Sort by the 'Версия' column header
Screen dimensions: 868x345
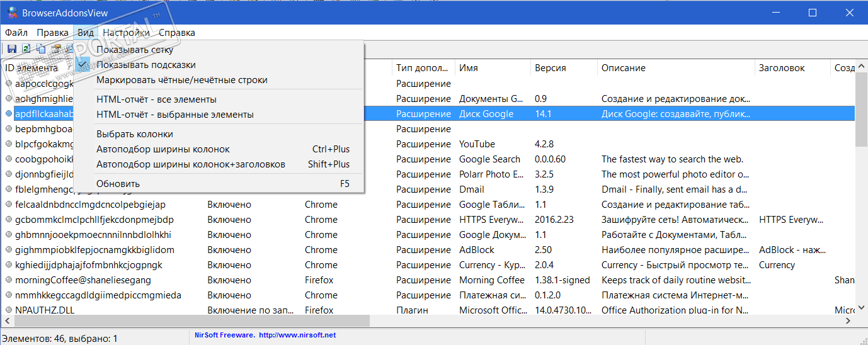point(550,68)
